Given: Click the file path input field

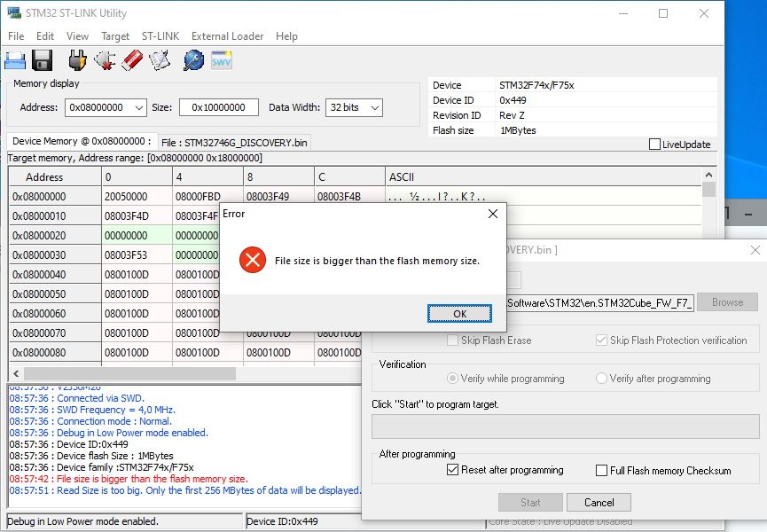Looking at the screenshot, I should pyautogui.click(x=599, y=302).
